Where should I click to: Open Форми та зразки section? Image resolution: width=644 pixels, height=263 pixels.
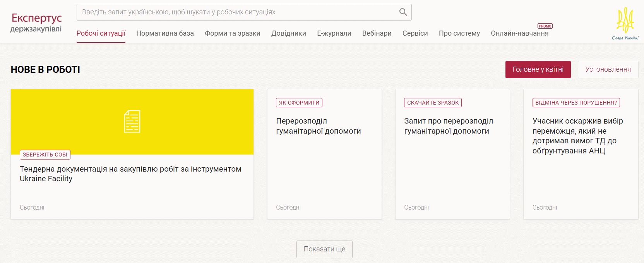[232, 33]
